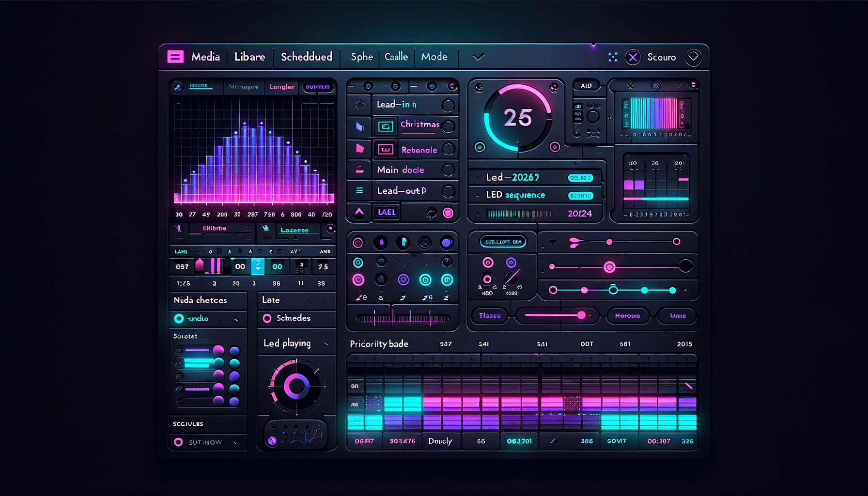Open the dropdown chevron next to Scouro
This screenshot has width=868, height=496.
point(693,57)
